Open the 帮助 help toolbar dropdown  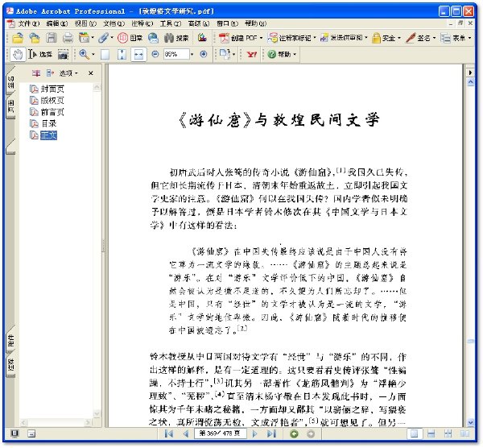click(295, 55)
